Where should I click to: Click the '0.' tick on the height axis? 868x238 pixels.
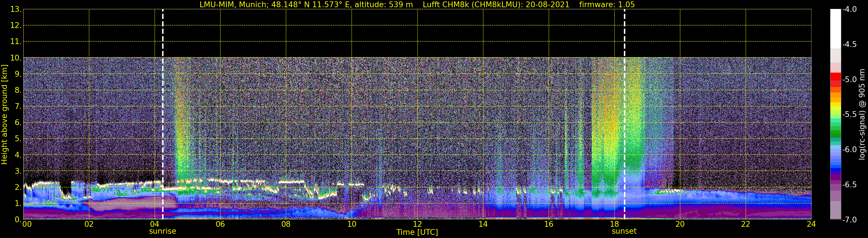point(18,220)
